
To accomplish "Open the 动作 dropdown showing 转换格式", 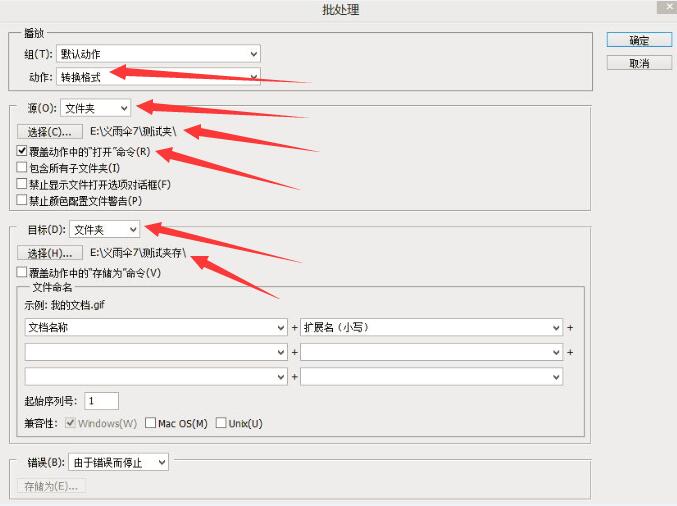I will tap(158, 77).
